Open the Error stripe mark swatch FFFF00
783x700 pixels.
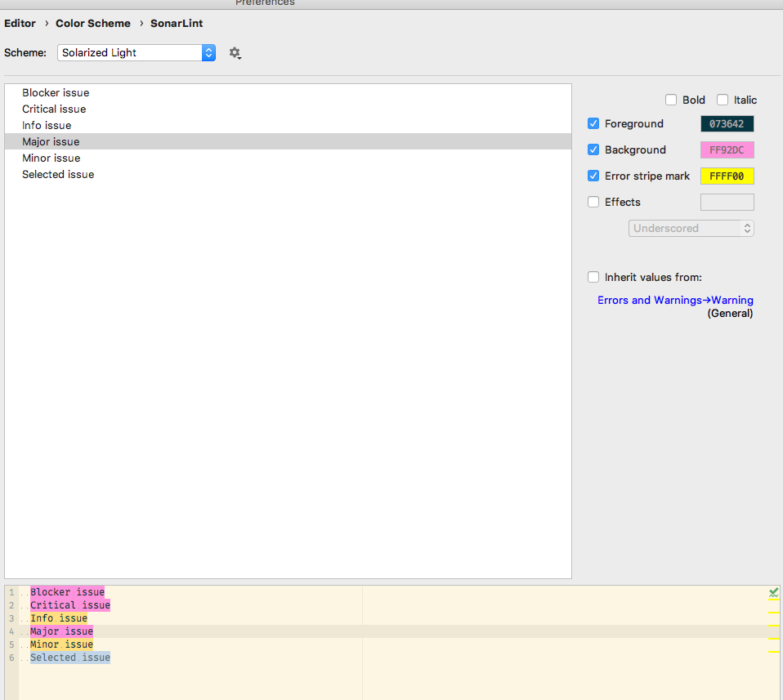(x=727, y=176)
